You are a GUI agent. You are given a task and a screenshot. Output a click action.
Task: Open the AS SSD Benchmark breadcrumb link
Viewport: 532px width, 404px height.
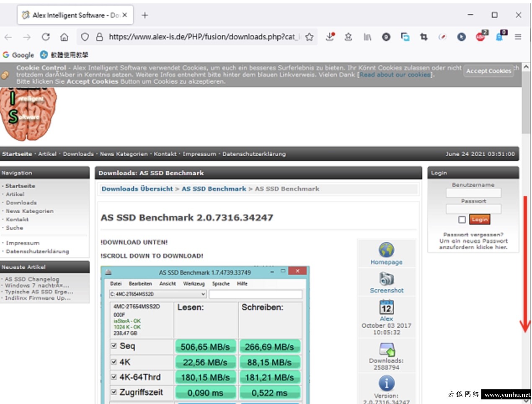pyautogui.click(x=214, y=189)
